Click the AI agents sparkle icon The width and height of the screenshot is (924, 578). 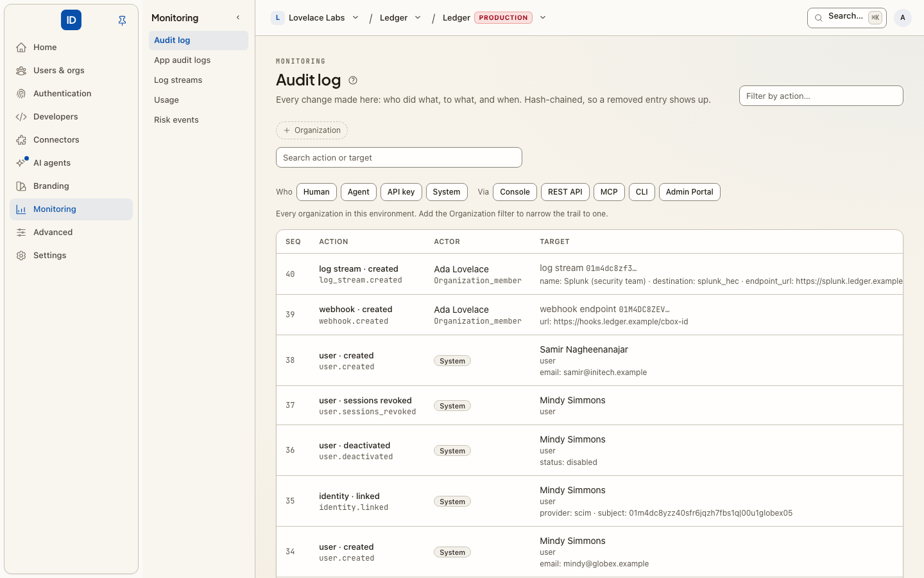click(21, 163)
